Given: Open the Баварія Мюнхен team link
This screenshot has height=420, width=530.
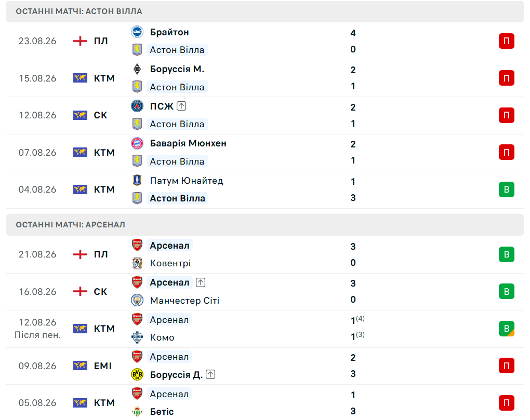Looking at the screenshot, I should tap(188, 143).
